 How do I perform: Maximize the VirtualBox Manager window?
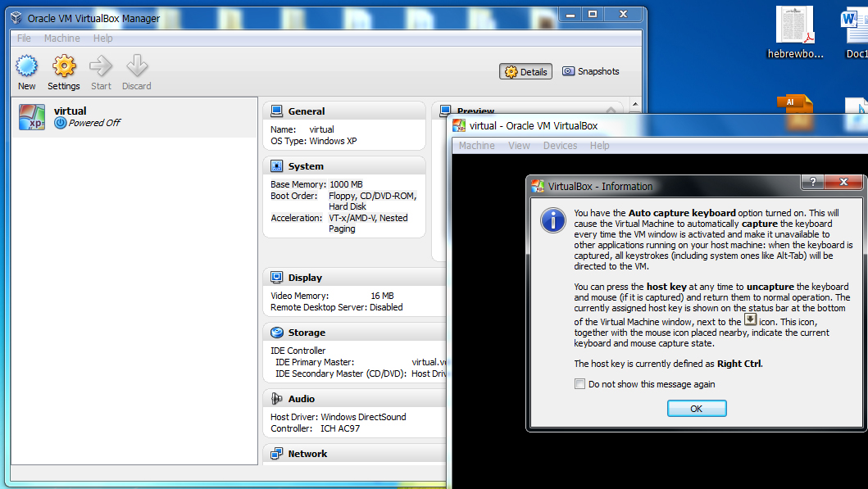[593, 14]
